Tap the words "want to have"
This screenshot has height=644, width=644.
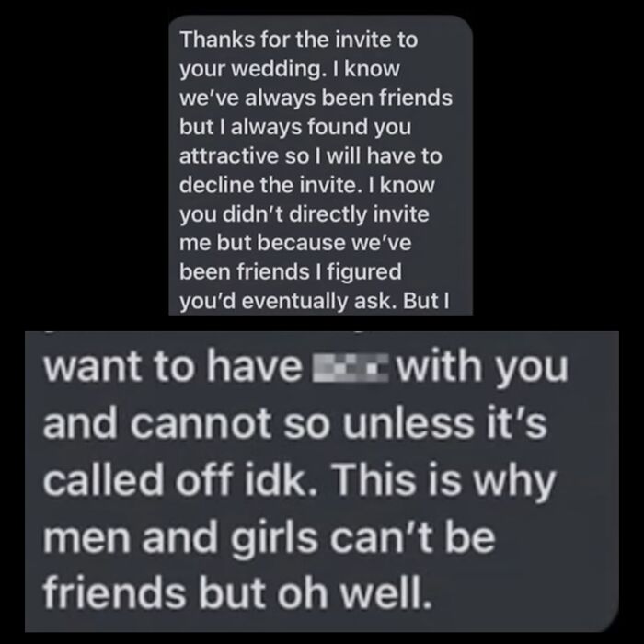pos(173,367)
